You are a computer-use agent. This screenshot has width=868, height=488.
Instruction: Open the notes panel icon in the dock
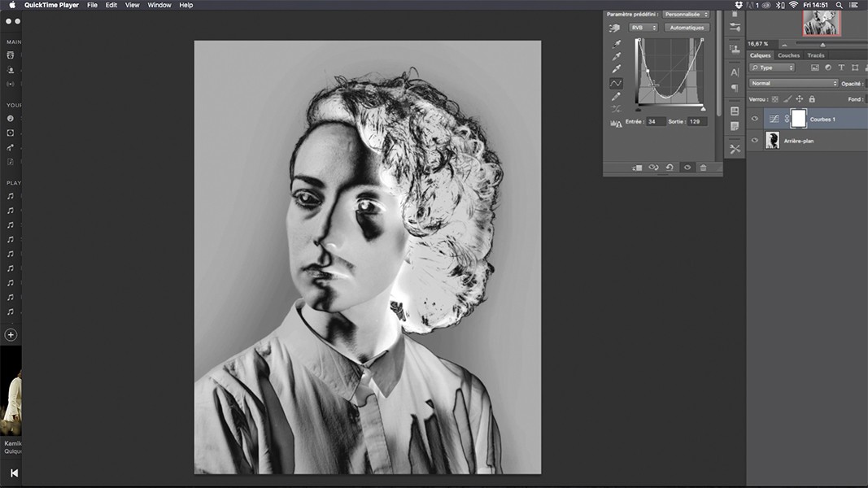(735, 126)
